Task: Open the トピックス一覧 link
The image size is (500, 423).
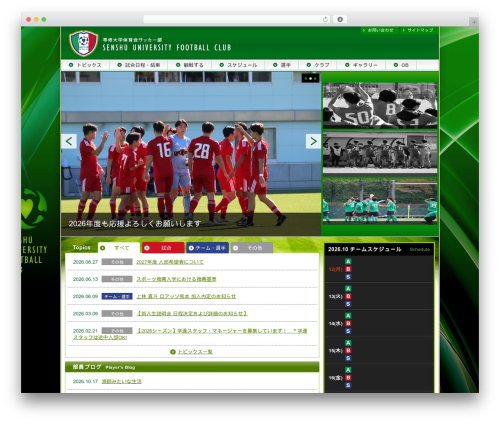Action: 195,352
